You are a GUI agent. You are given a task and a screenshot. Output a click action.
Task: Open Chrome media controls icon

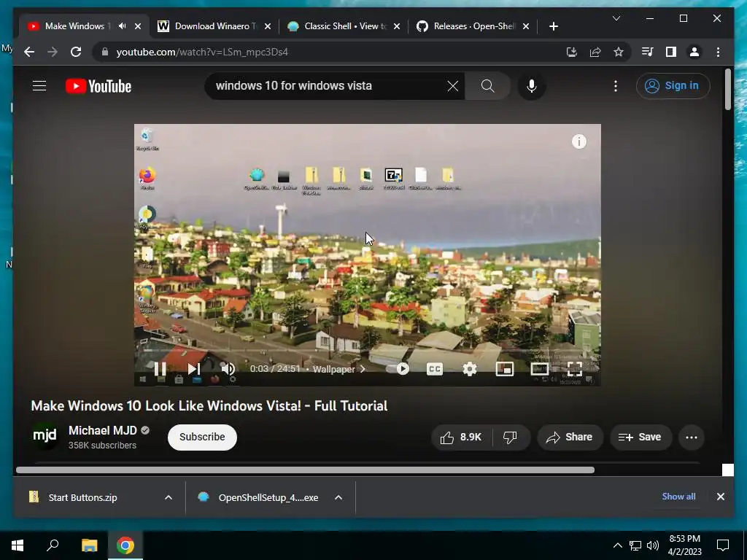[648, 52]
